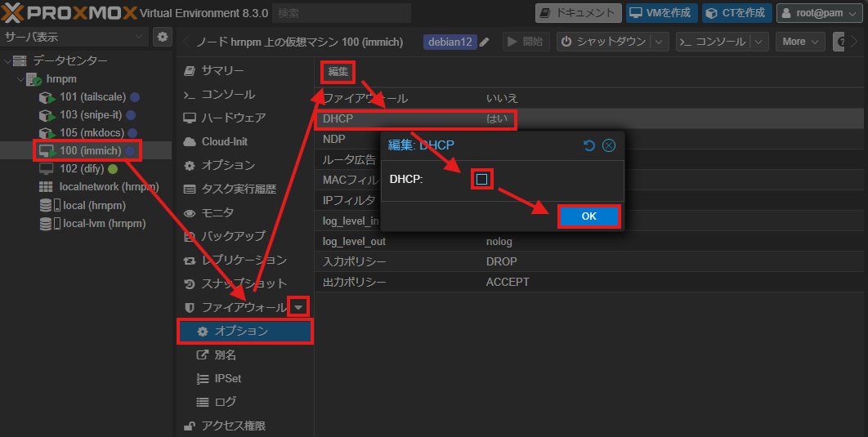The height and width of the screenshot is (437, 868).
Task: Select VM 102 (dify) in tree
Action: (82, 169)
